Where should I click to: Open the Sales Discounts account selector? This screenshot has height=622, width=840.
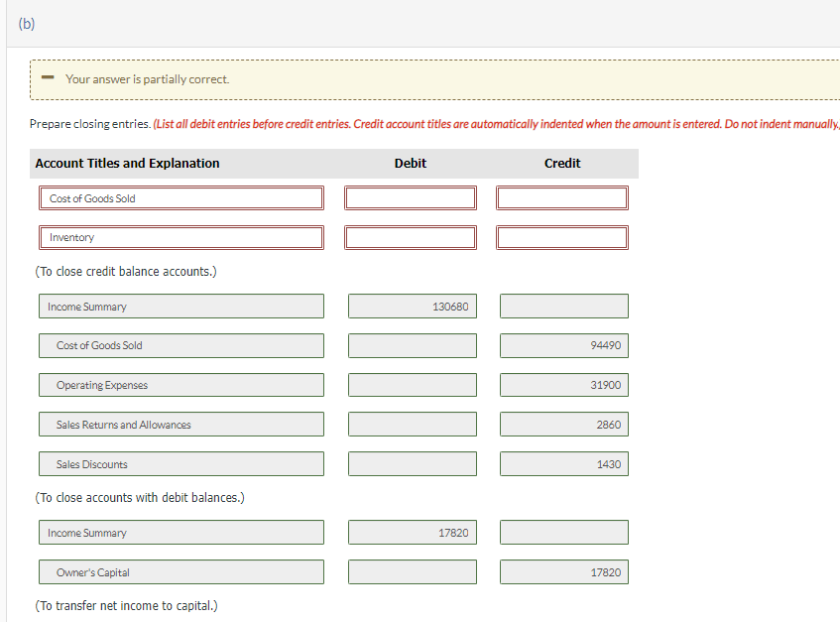pyautogui.click(x=180, y=463)
